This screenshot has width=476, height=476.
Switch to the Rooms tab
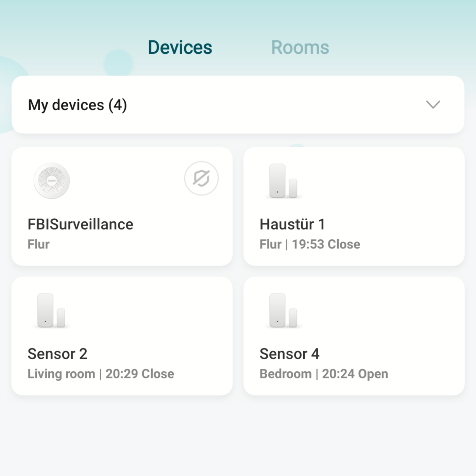pos(300,47)
